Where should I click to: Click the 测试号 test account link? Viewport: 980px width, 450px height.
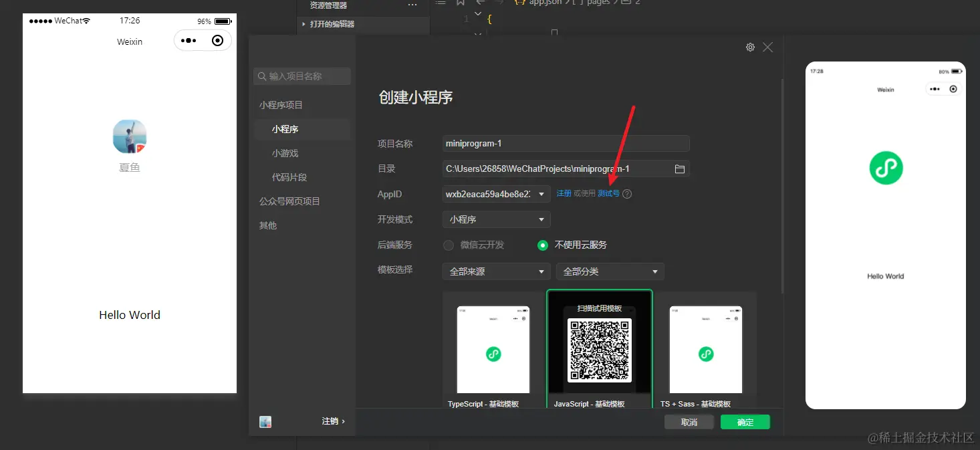pyautogui.click(x=608, y=193)
